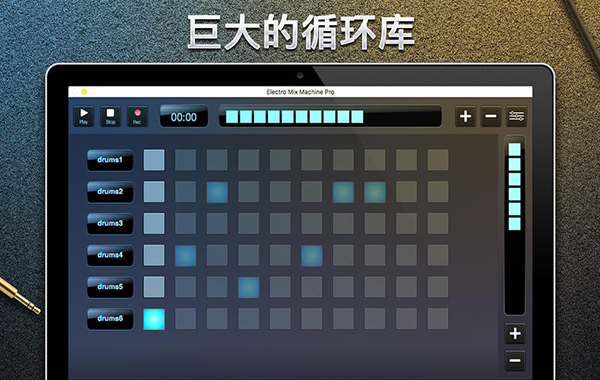Toggle the first pad in drums4 row
This screenshot has width=600, height=380.
(x=154, y=255)
